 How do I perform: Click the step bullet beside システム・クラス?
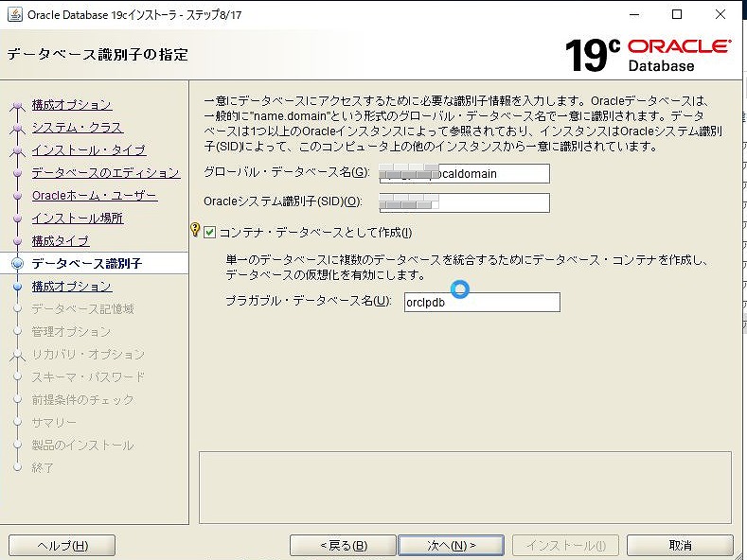18,128
